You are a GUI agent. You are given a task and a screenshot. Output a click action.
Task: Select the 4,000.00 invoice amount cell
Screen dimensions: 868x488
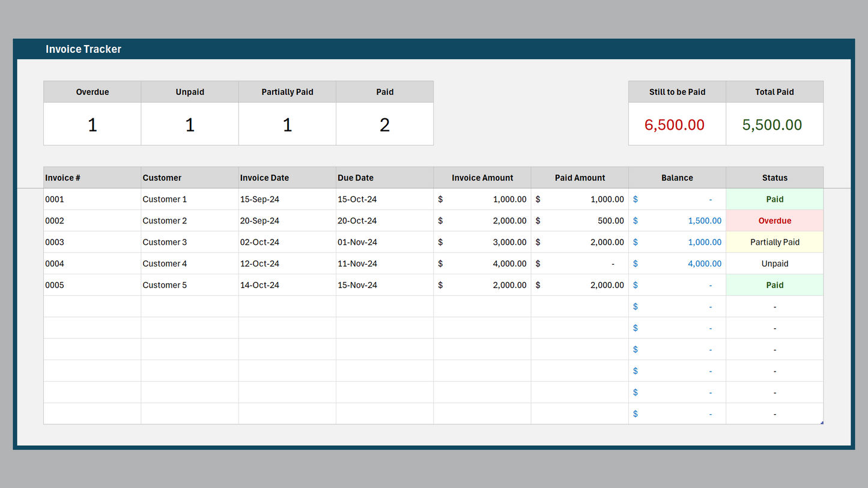click(482, 264)
